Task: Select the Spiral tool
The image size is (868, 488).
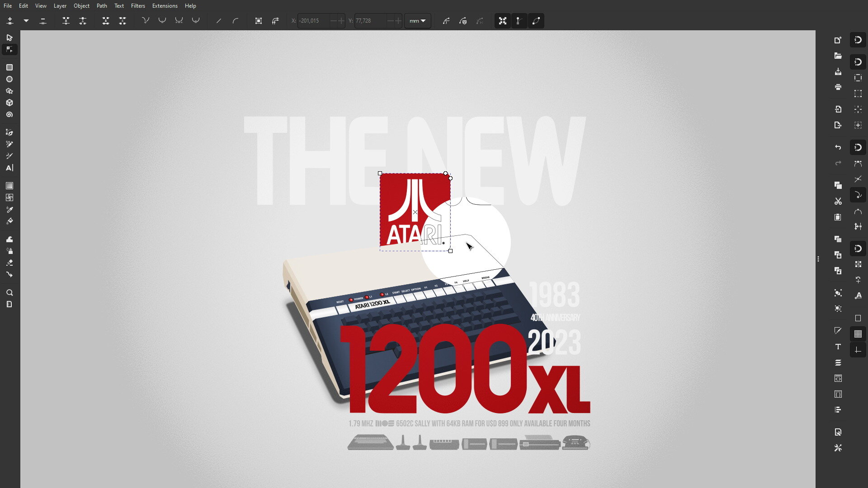Action: point(9,115)
